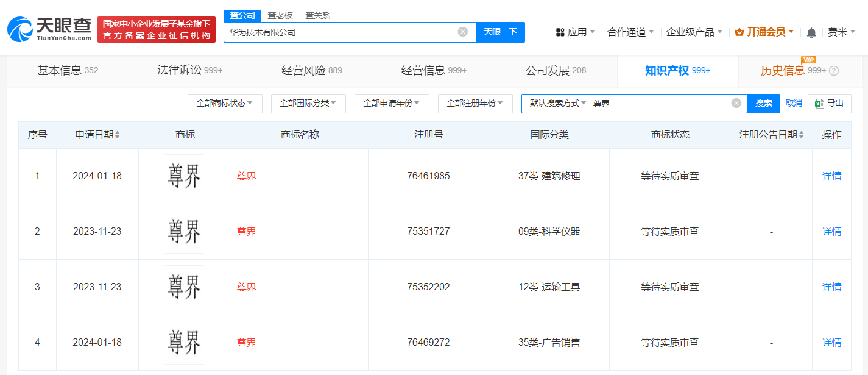Screen dimensions: 868x375
Task: Click the apps grid icon next to 应用
Action: (x=562, y=32)
